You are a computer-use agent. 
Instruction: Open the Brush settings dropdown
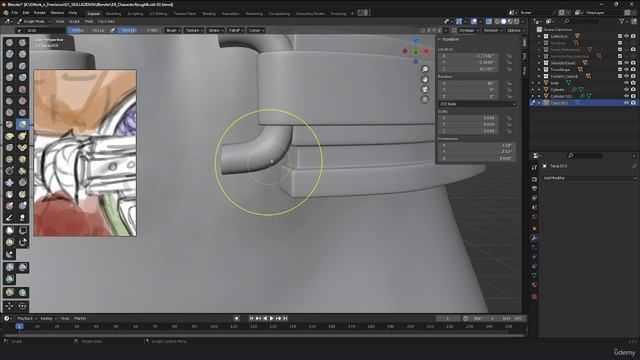point(173,30)
